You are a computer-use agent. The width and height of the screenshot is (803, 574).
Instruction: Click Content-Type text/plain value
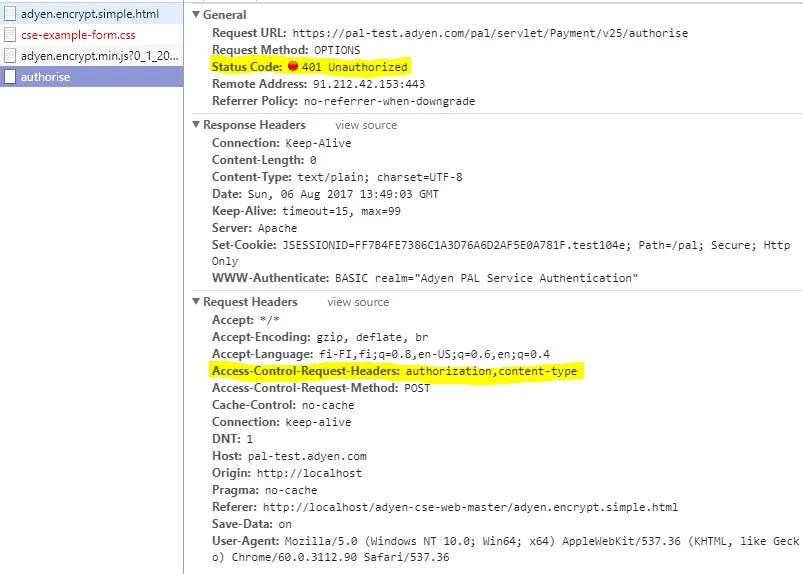pyautogui.click(x=380, y=177)
